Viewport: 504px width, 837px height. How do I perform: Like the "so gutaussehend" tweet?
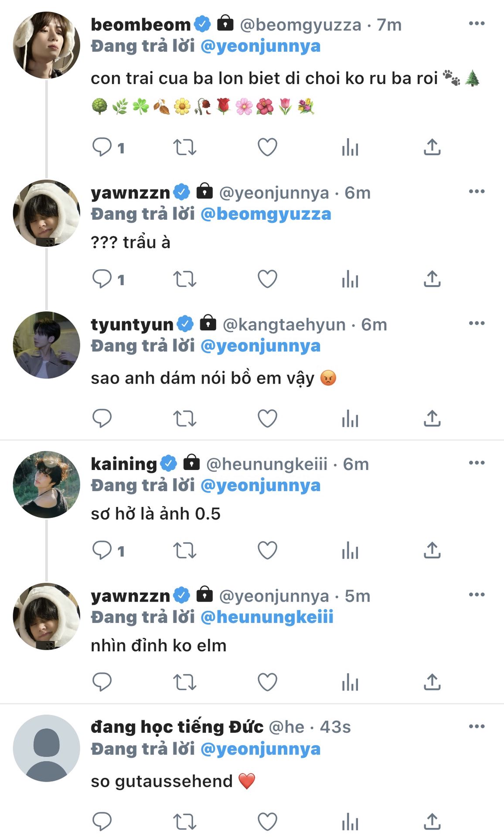(x=267, y=821)
